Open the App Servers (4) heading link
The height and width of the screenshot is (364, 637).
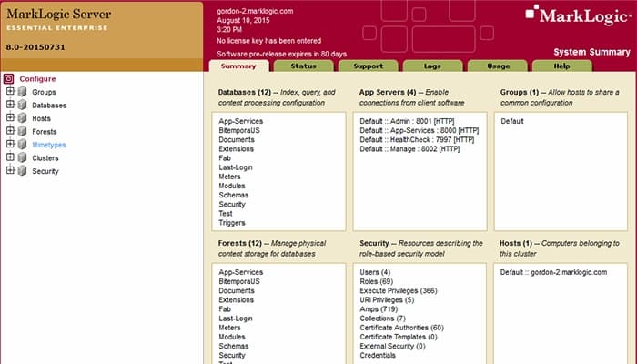click(x=388, y=92)
